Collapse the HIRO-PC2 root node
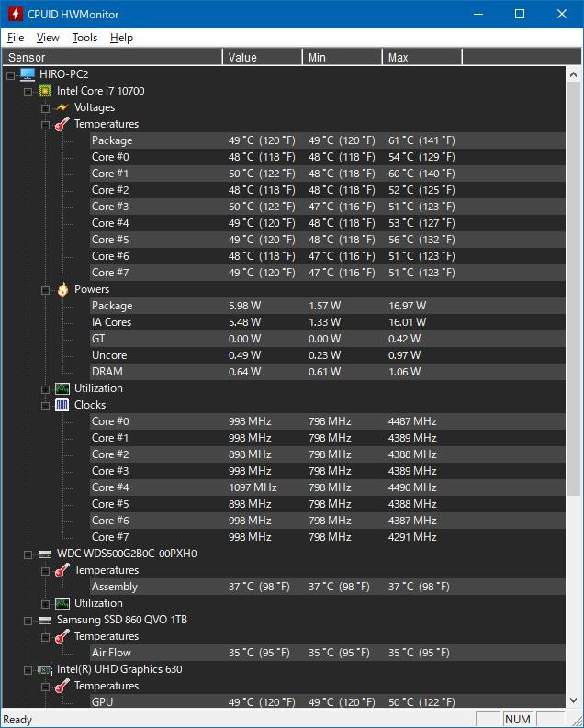 point(11,75)
